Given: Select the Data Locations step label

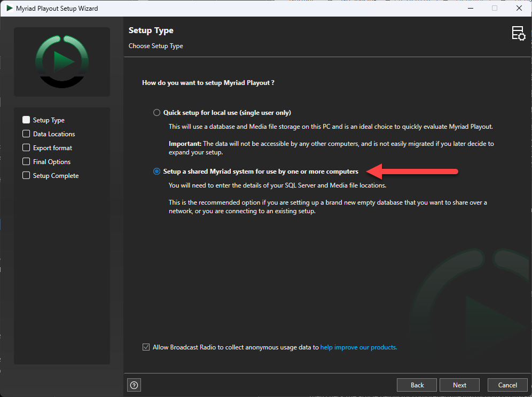Looking at the screenshot, I should pyautogui.click(x=54, y=134).
